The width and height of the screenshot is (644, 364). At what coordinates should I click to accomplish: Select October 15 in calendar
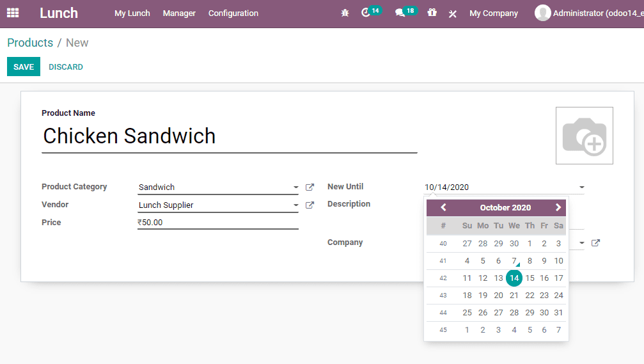(530, 278)
